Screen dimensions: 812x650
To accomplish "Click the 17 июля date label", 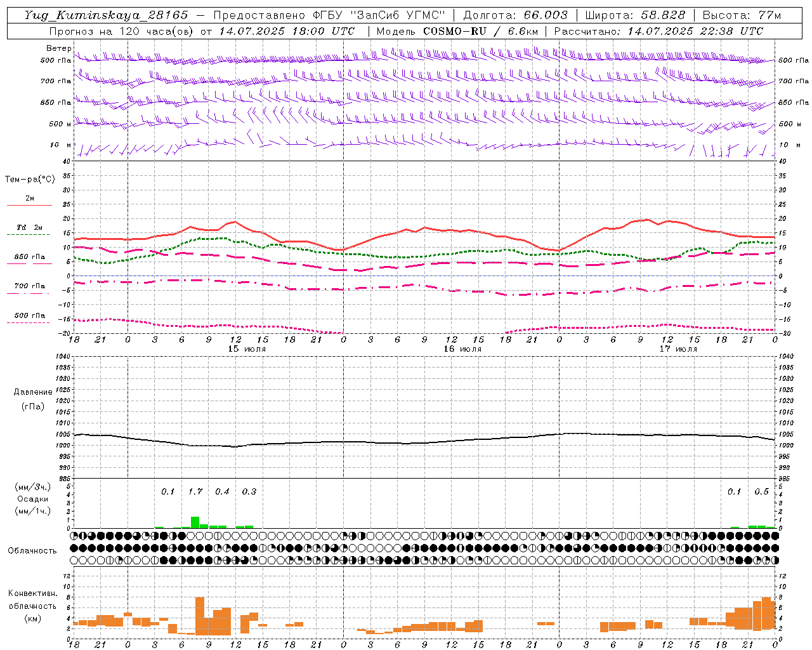I will point(678,349).
